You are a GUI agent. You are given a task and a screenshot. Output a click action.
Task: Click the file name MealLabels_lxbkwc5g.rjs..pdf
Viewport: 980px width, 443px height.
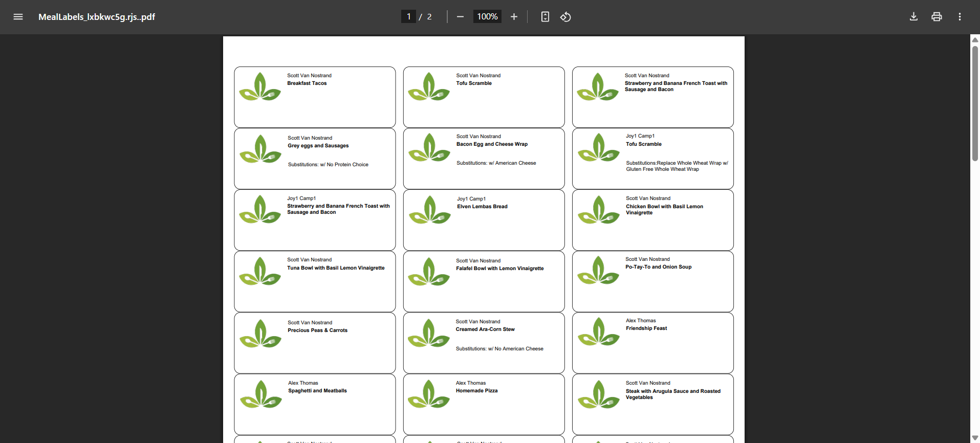pos(97,17)
